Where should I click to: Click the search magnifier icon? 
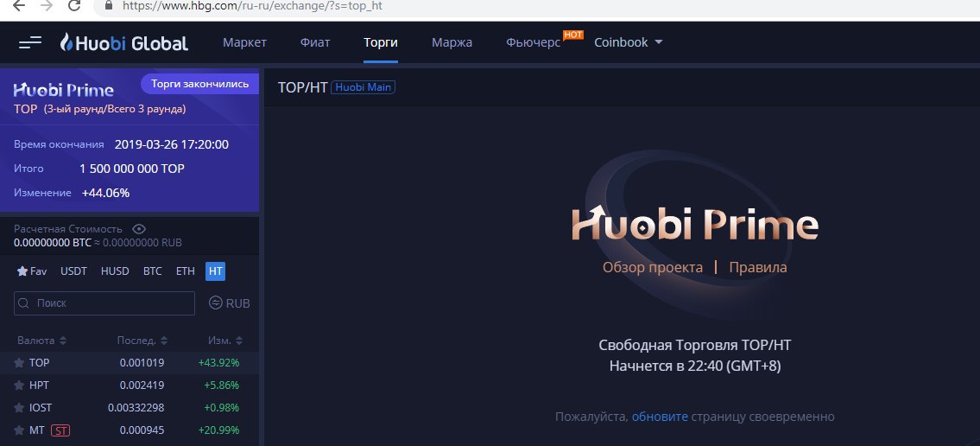coord(24,303)
